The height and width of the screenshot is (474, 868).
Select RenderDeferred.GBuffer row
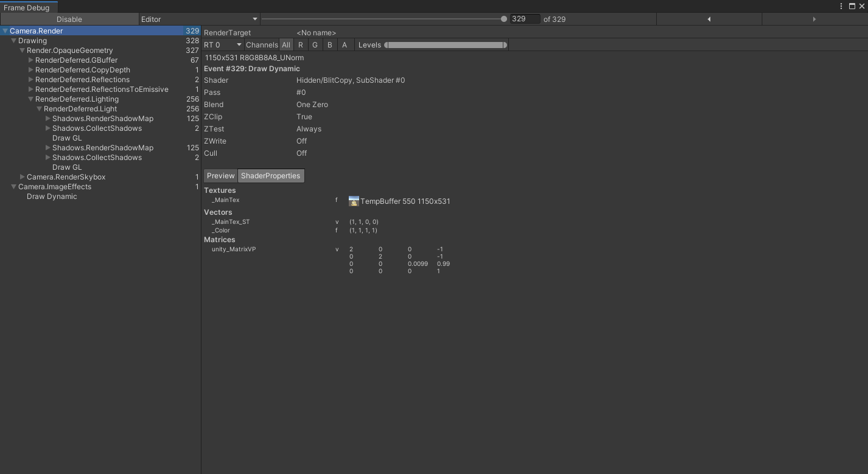pos(100,60)
